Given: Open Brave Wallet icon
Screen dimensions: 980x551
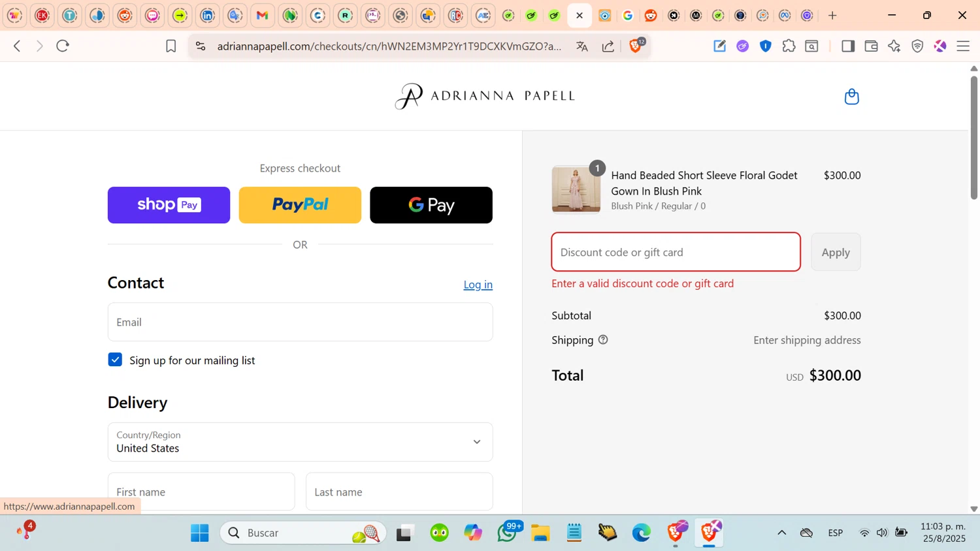Looking at the screenshot, I should click(x=871, y=46).
